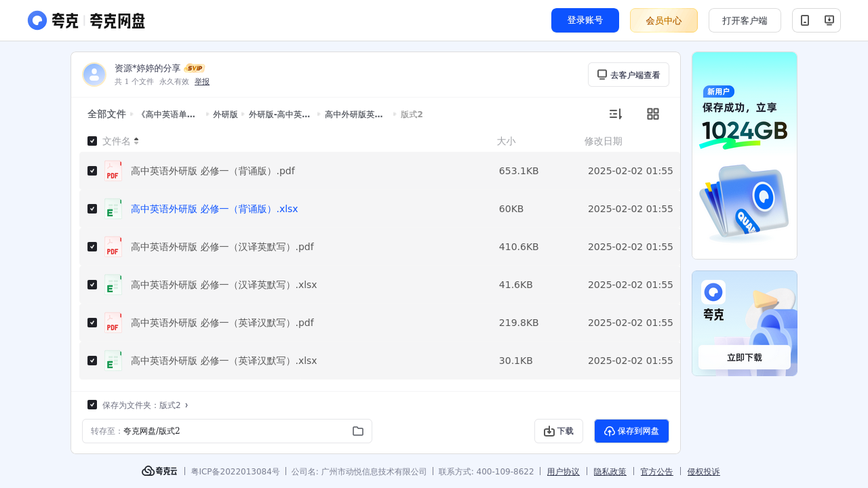Click the Quark logo icon in header
The width and height of the screenshot is (868, 488).
[x=37, y=20]
